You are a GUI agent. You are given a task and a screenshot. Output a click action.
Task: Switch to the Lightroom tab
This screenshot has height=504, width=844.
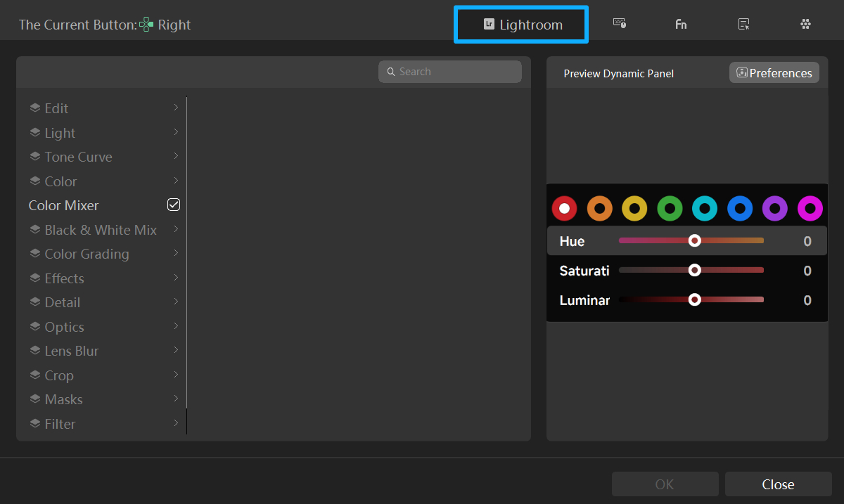pyautogui.click(x=521, y=25)
